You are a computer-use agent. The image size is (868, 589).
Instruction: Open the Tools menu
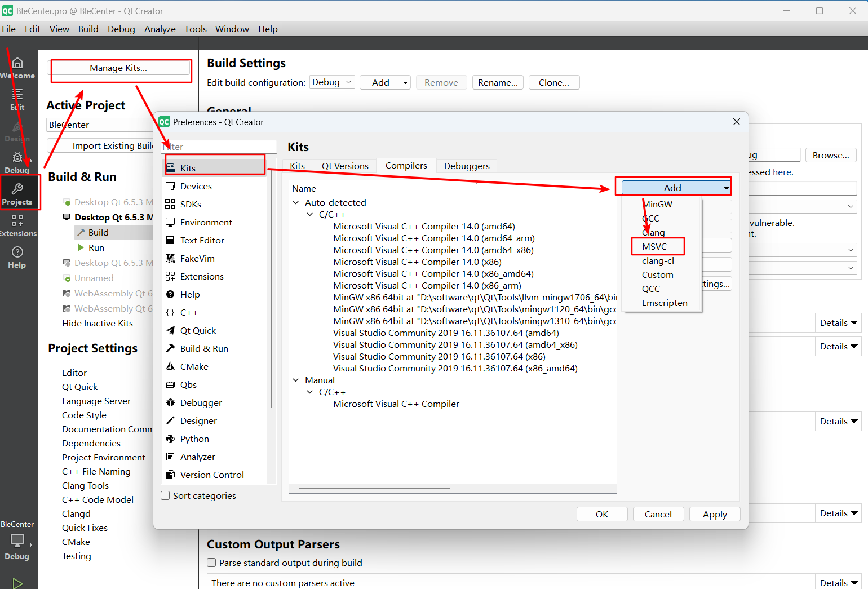[x=195, y=29]
